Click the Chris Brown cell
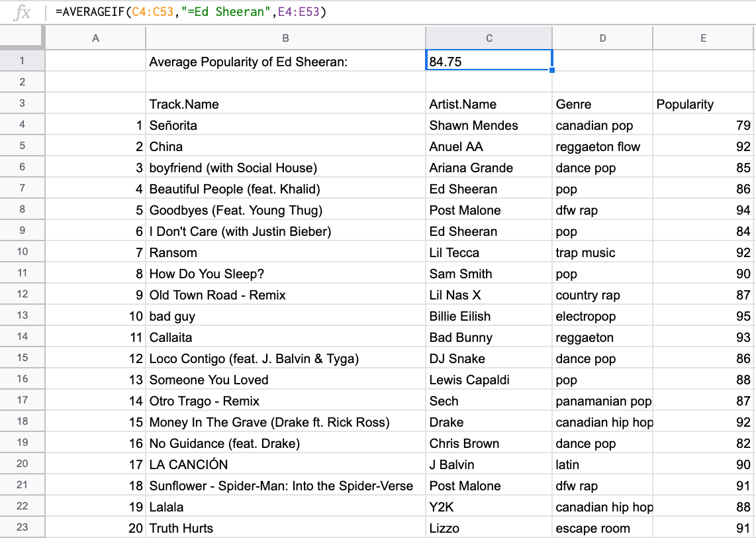The width and height of the screenshot is (756, 538). click(489, 443)
